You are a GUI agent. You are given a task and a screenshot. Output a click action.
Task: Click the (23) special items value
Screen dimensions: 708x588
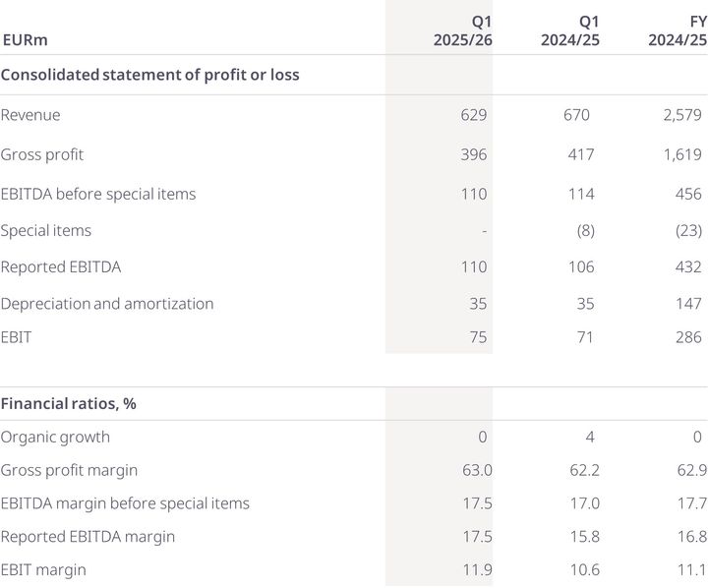click(688, 230)
